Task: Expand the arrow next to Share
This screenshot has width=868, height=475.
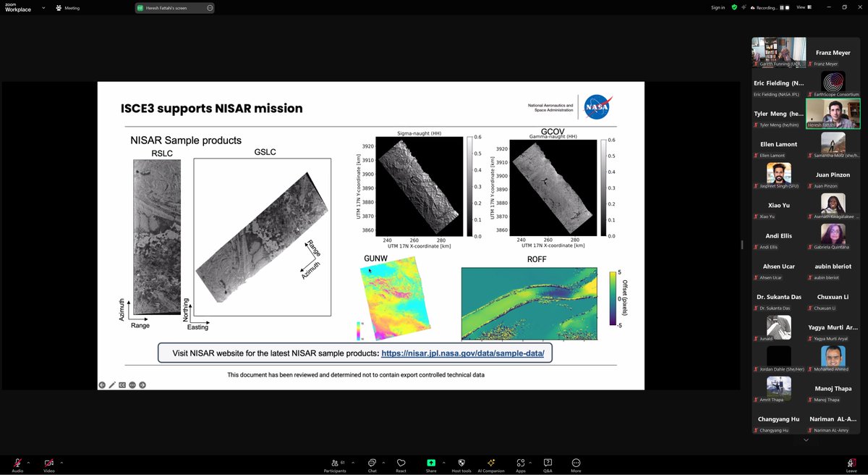Action: coord(443,461)
